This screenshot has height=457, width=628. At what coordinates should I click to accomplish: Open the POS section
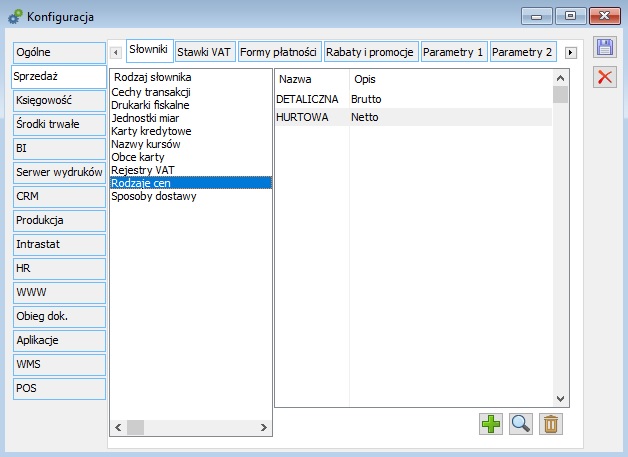[x=59, y=389]
